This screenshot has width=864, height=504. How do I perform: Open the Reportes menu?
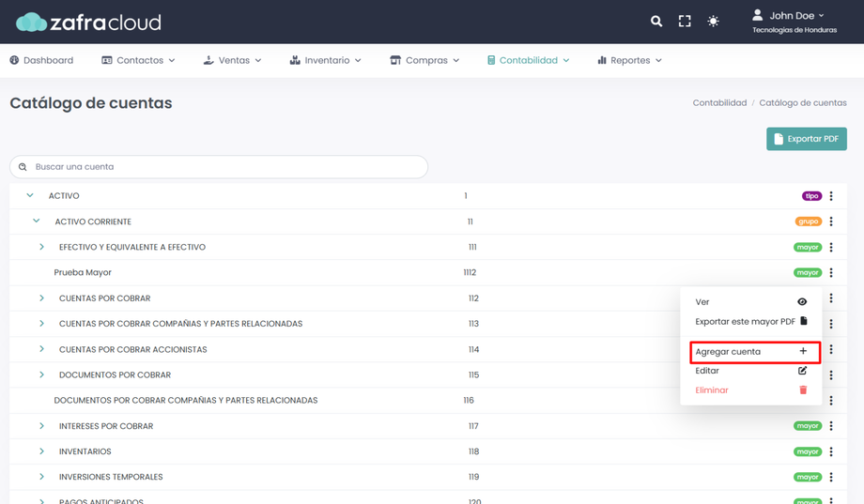point(629,60)
